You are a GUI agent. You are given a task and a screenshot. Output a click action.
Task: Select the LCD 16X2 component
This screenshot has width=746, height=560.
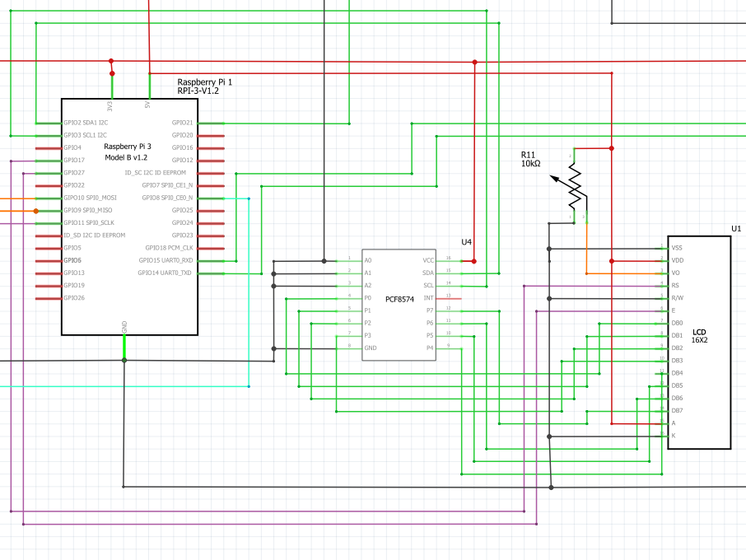699,342
